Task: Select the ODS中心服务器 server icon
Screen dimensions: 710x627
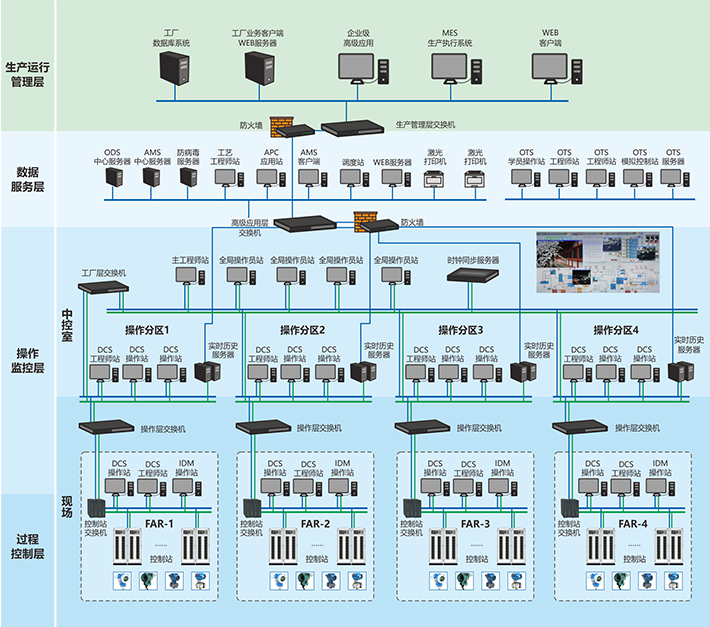Action: [113, 178]
